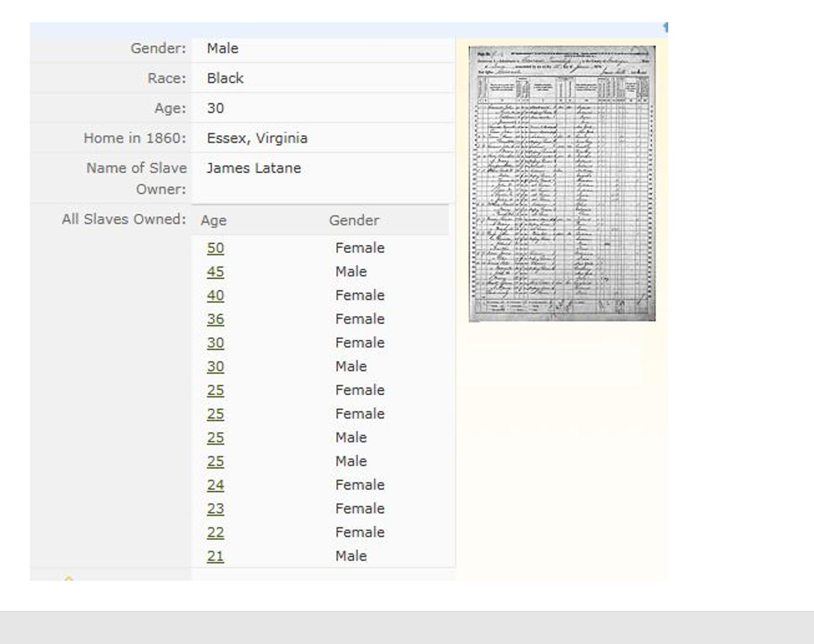This screenshot has height=644, width=814.
Task: Click the age 50 Female link
Action: (216, 248)
